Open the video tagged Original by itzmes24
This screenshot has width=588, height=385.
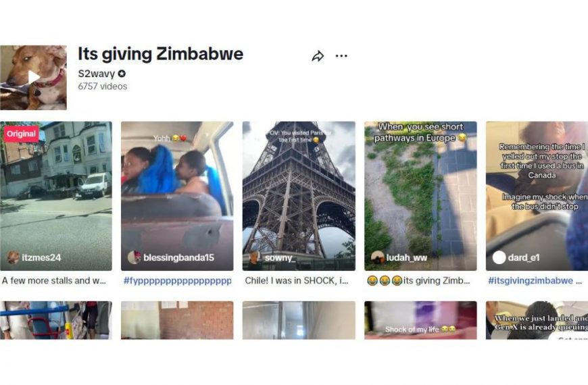pyautogui.click(x=56, y=196)
